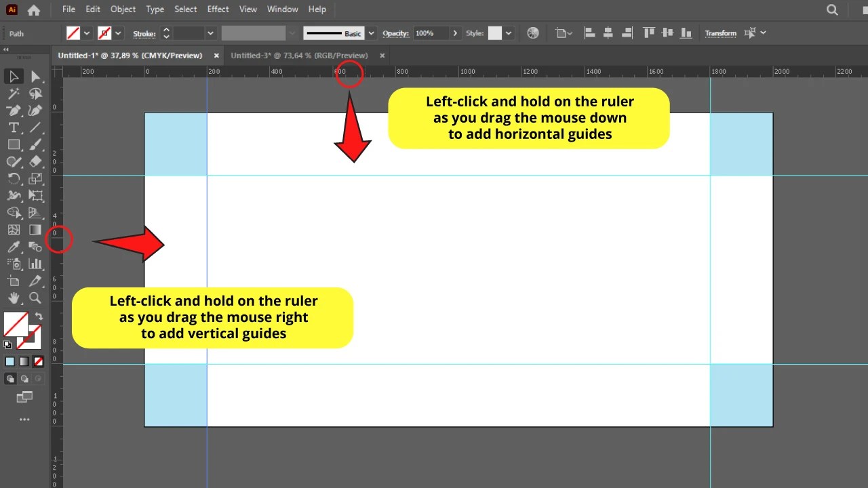Pick the Rectangle tool
This screenshot has height=488, width=868.
(x=13, y=144)
